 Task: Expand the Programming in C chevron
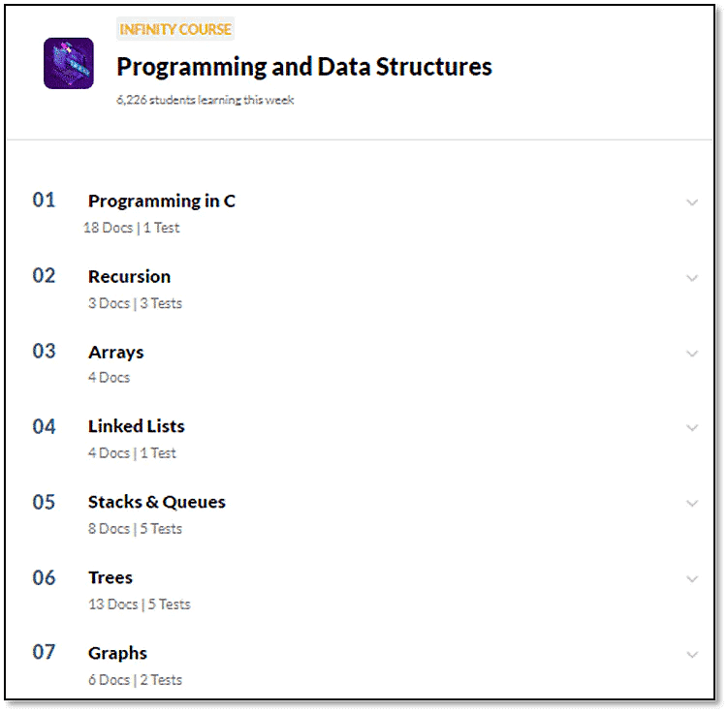tap(692, 202)
